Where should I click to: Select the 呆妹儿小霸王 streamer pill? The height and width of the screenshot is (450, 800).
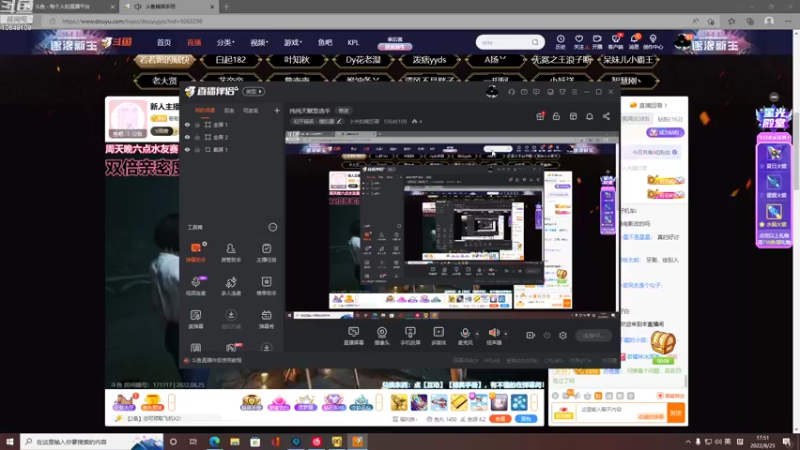click(x=628, y=60)
